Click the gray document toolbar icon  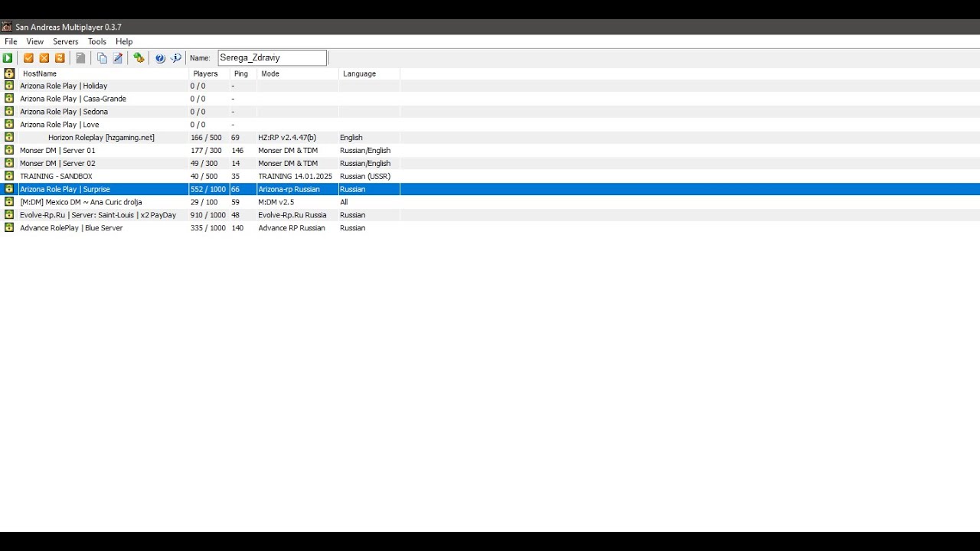point(80,58)
